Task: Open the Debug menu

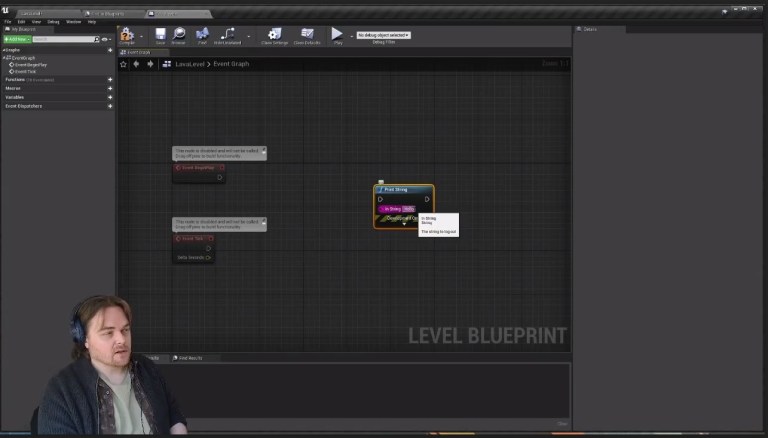Action: point(53,22)
